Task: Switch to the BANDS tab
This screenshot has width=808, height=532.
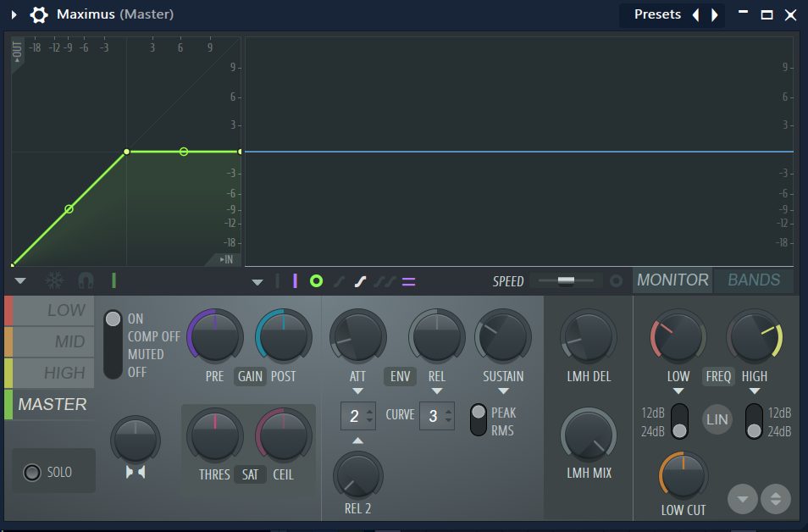Action: [x=754, y=280]
